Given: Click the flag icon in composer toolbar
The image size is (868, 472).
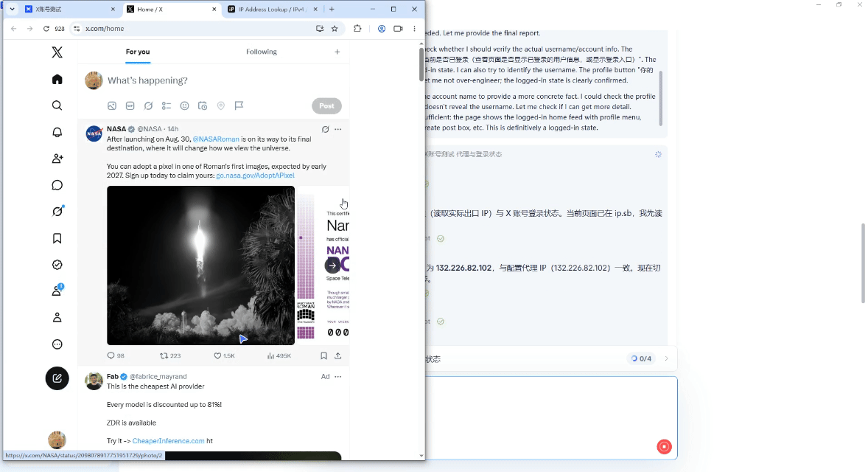Looking at the screenshot, I should [x=239, y=105].
